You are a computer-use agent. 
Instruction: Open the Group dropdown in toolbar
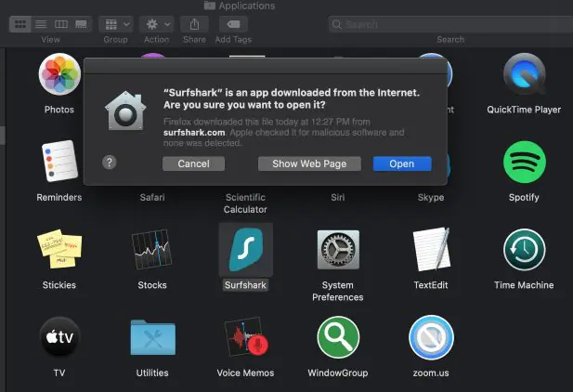116,24
